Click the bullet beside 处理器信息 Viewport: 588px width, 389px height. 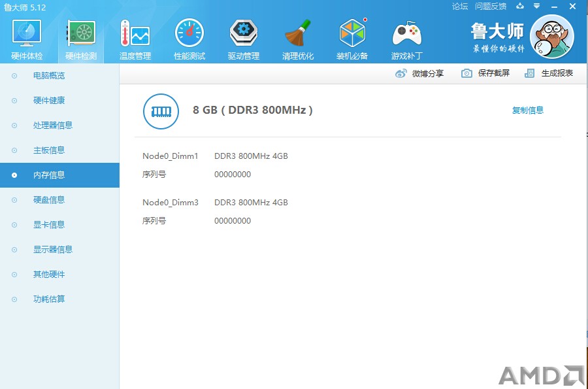tap(14, 126)
